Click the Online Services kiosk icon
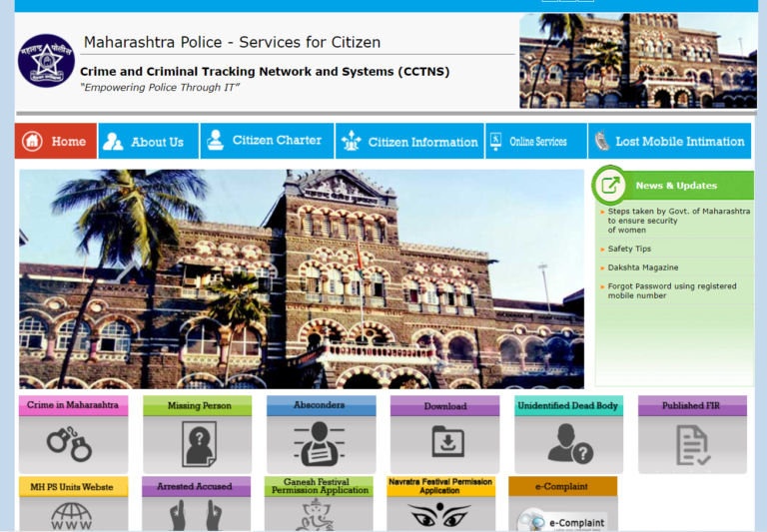 click(x=496, y=142)
